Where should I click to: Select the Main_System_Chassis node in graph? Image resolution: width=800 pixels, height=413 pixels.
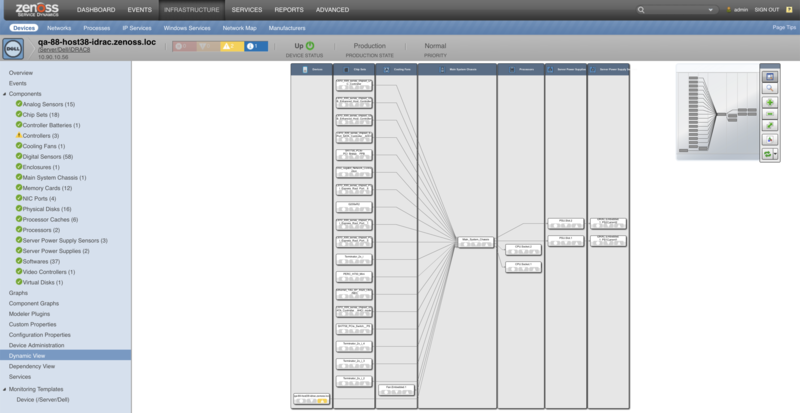pyautogui.click(x=476, y=242)
